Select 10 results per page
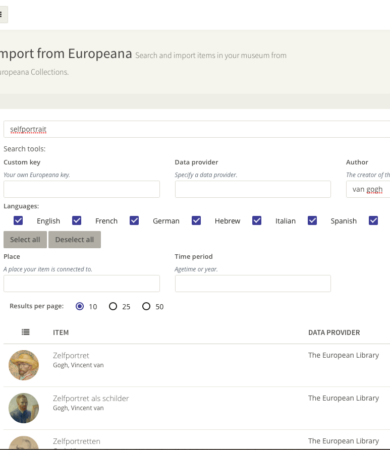This screenshot has width=390, height=450. (80, 306)
